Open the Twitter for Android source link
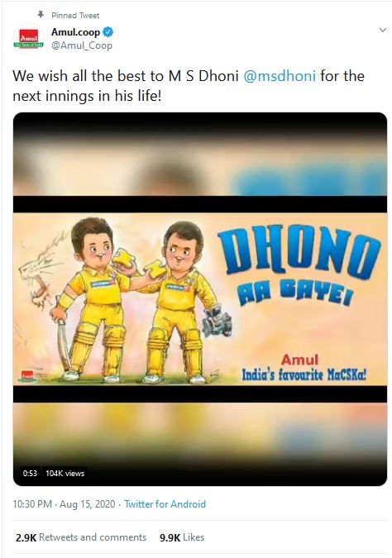This screenshot has width=392, height=558. (x=165, y=504)
